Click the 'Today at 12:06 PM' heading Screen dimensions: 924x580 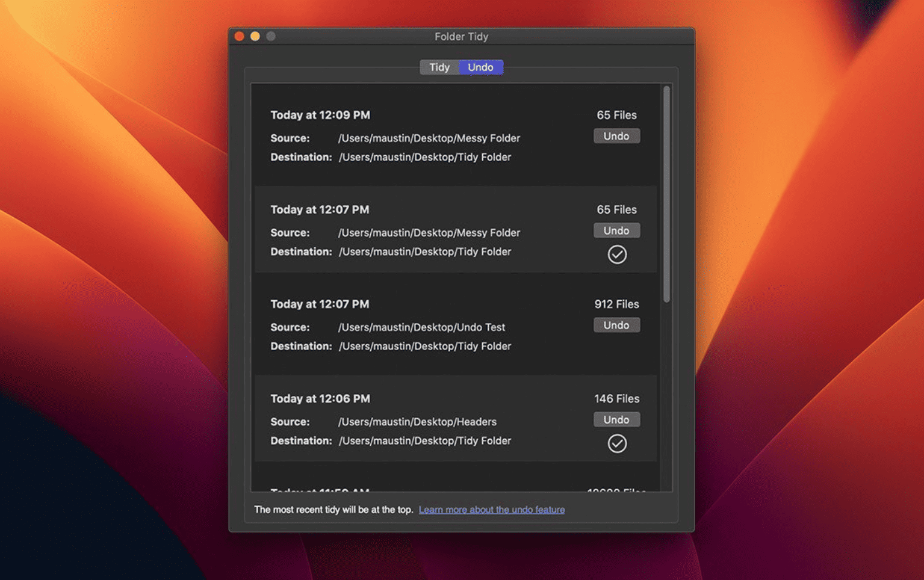point(320,398)
